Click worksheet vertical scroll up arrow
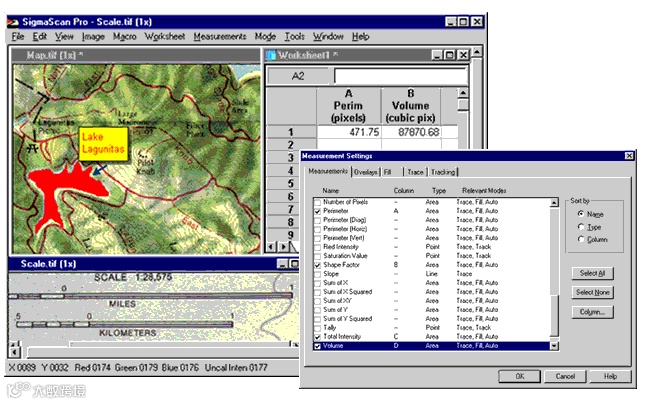The image size is (648, 404). click(x=463, y=93)
